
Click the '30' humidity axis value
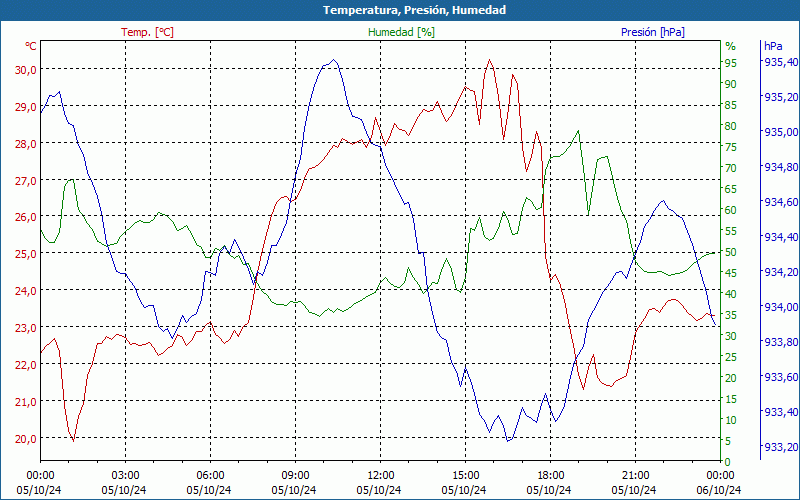pos(731,336)
